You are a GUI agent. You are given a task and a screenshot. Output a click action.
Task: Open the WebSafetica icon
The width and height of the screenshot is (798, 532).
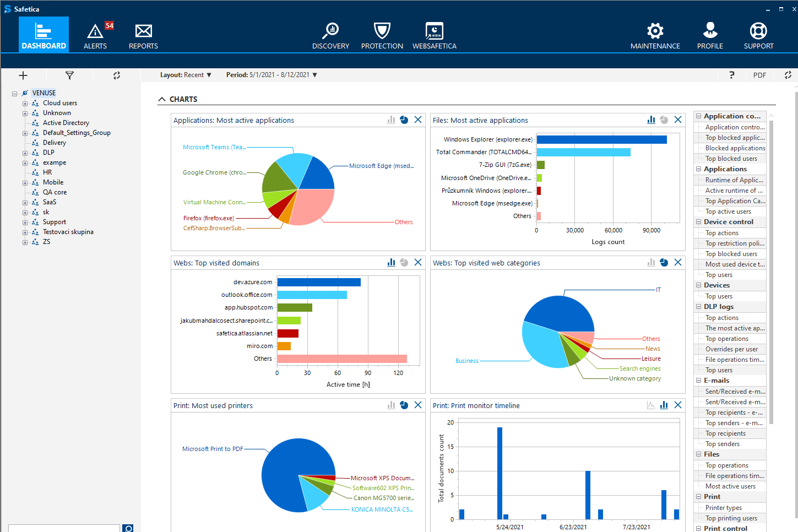(435, 31)
